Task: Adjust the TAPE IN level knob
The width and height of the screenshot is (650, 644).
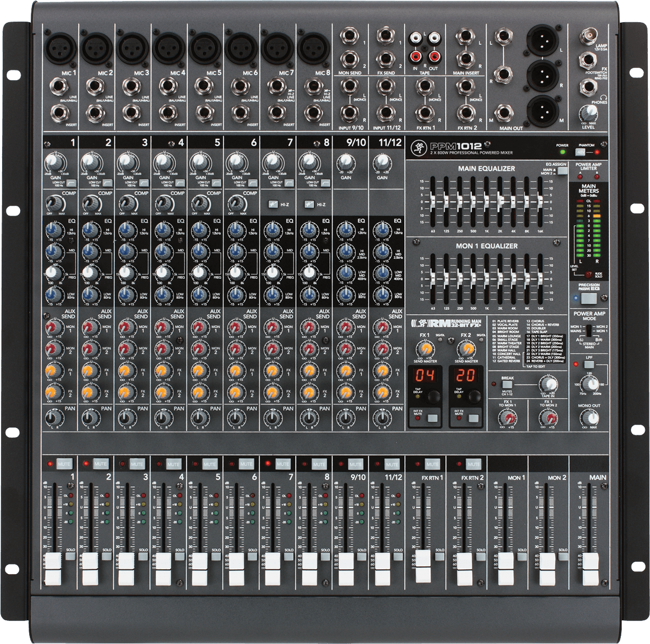Action: coord(548,385)
